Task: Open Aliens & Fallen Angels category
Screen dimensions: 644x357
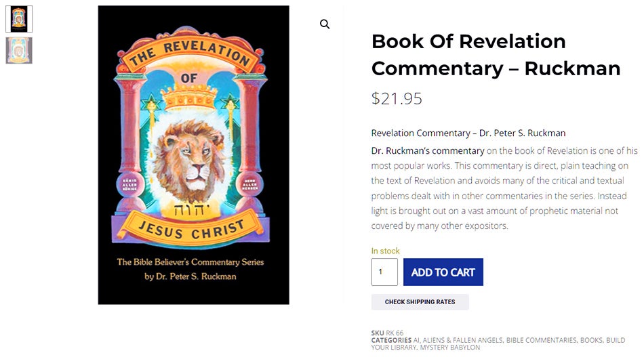Action: (462, 340)
